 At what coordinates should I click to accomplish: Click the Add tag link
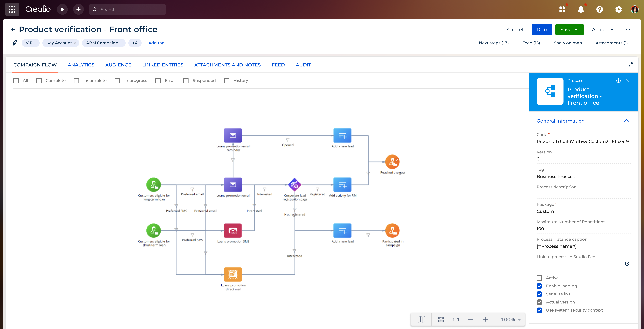(x=156, y=43)
